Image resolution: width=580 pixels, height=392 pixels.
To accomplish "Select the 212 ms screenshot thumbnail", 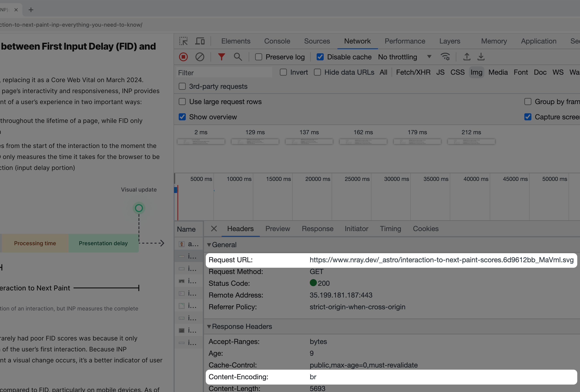I will click(471, 142).
